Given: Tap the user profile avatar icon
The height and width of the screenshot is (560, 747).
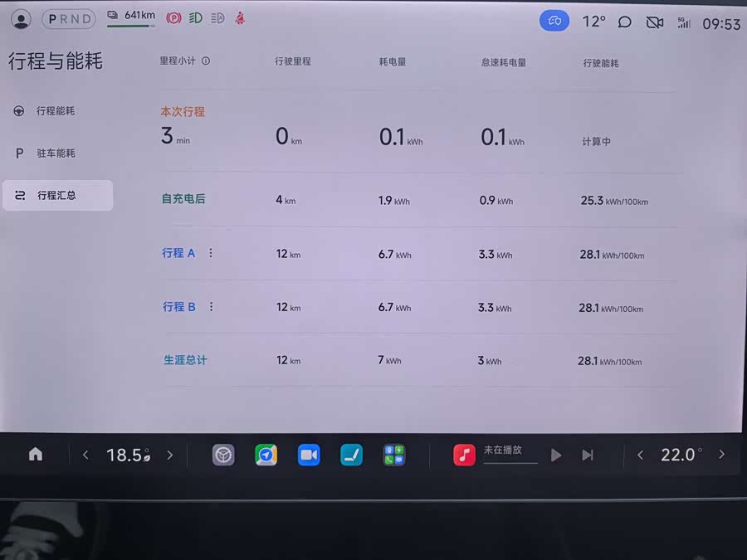Looking at the screenshot, I should click(22, 18).
